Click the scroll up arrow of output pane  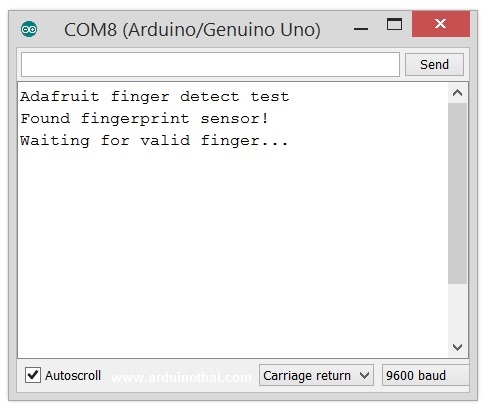coord(457,93)
